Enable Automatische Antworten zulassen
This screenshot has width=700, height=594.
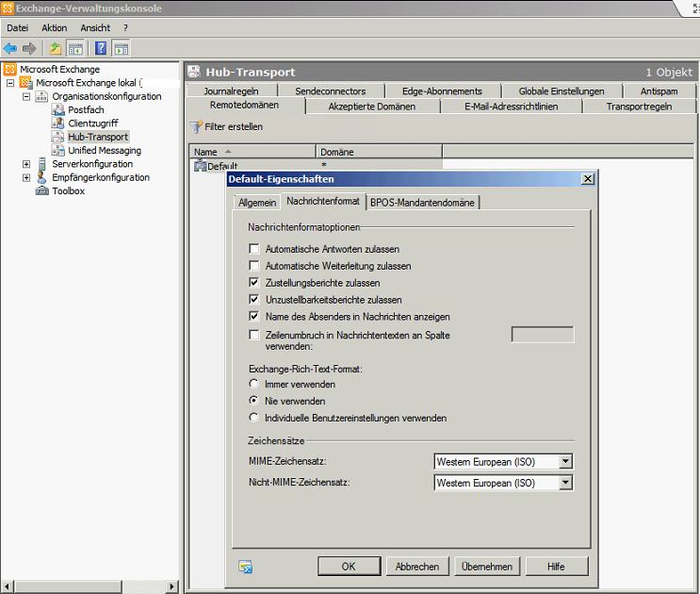point(254,249)
